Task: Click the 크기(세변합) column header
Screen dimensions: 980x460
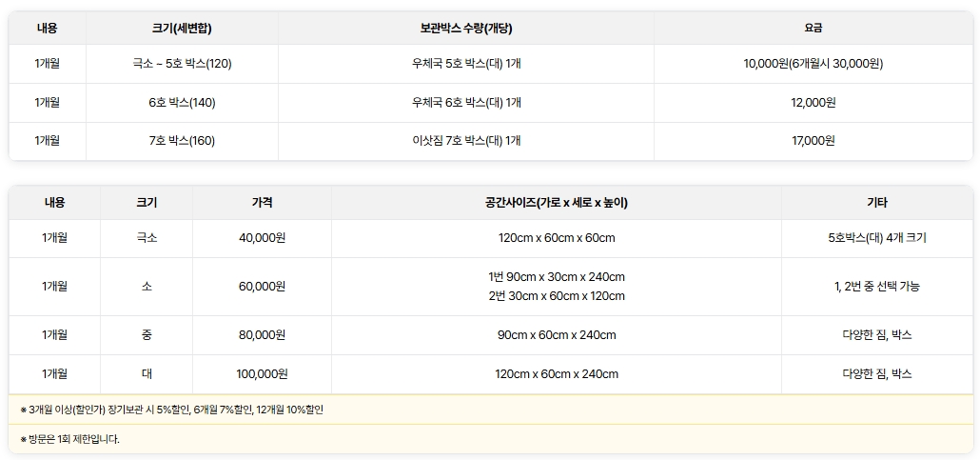Action: click(182, 28)
